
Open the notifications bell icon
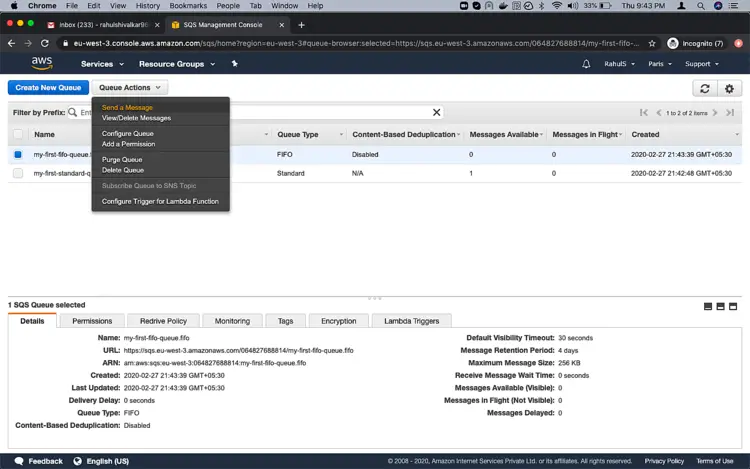pyautogui.click(x=586, y=64)
